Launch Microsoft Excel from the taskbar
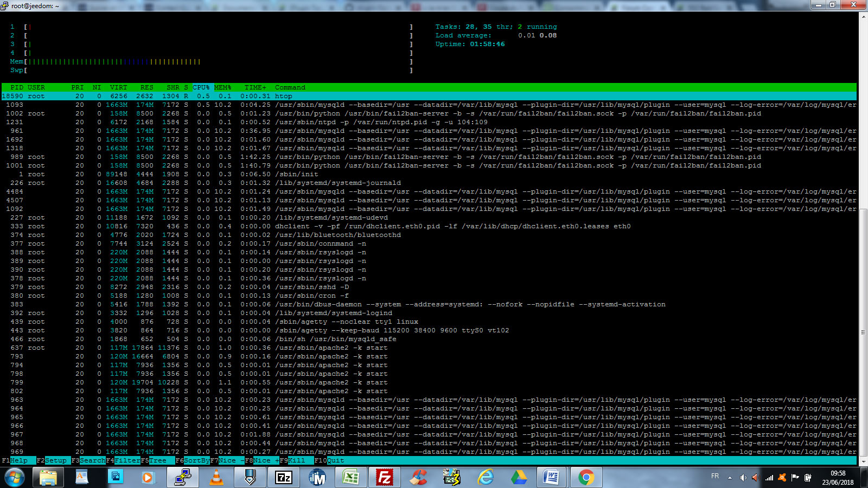The height and width of the screenshot is (488, 868). point(351,478)
